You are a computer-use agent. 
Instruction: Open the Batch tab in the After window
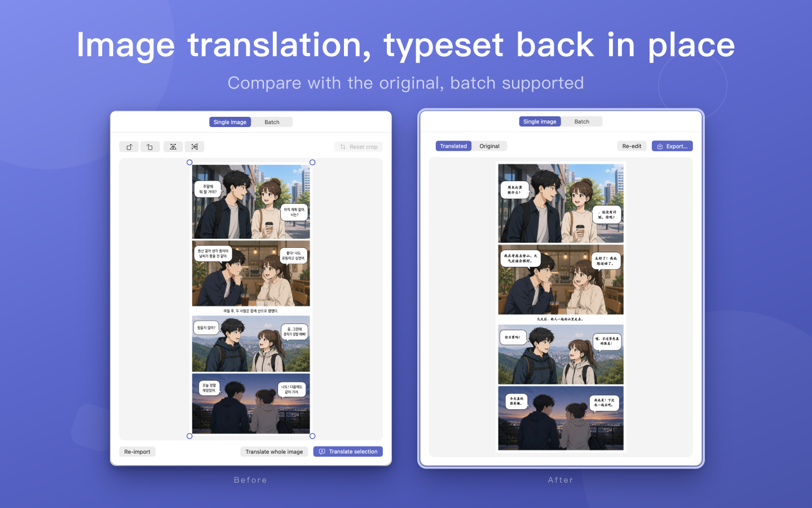(582, 121)
